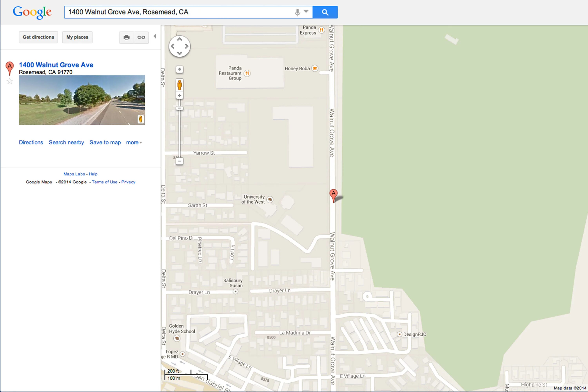Screen dimensions: 588x392
Task: Click the My places button
Action: click(x=77, y=37)
